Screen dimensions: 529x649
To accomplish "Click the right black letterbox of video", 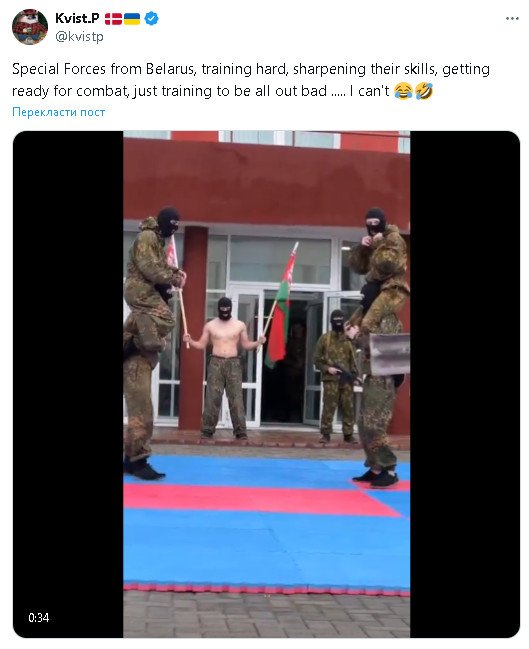I will coord(465,384).
